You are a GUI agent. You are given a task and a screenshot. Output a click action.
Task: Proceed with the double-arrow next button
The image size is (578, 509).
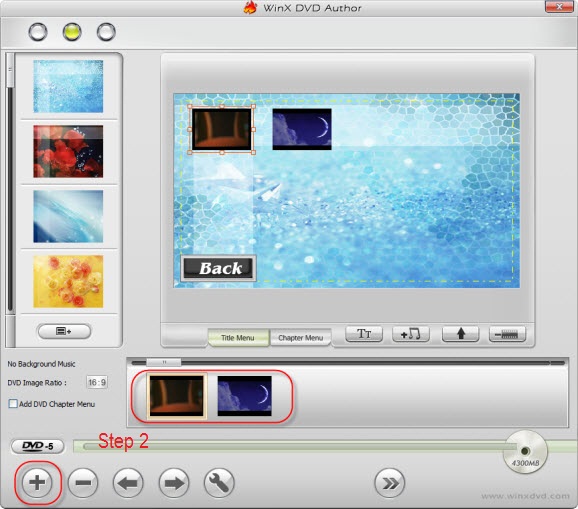click(390, 482)
